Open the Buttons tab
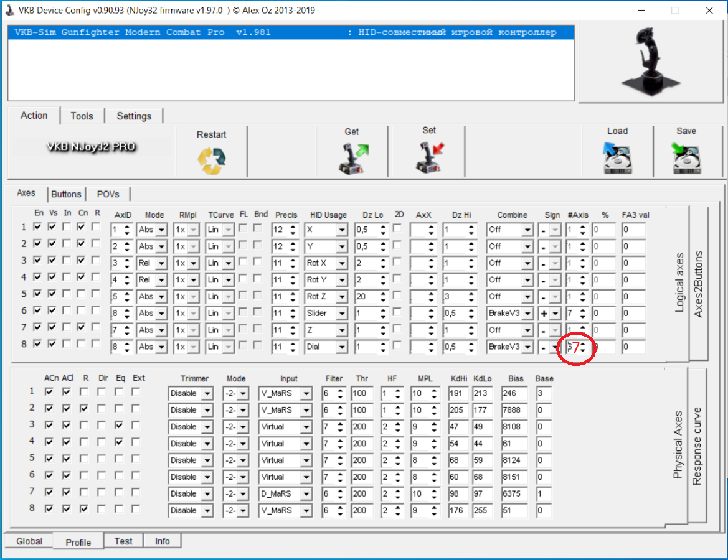The image size is (728, 560). coord(66,194)
